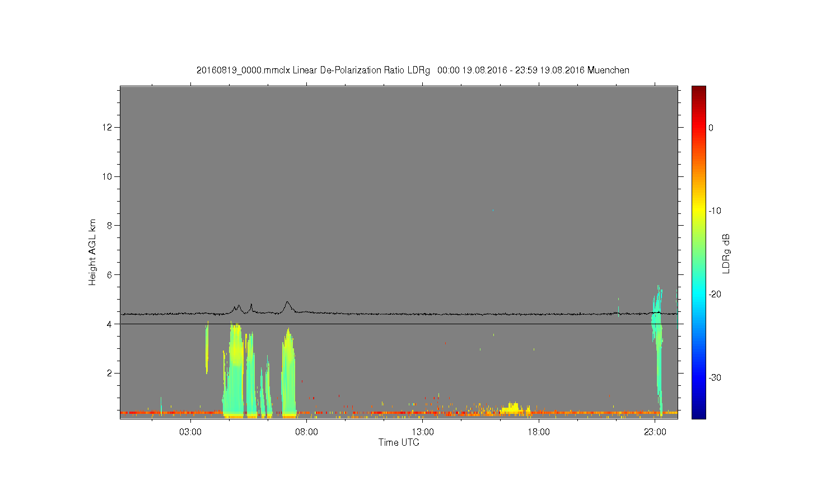The width and height of the screenshot is (840, 504).
Task: Click the 08:00 time tick label
Action: [306, 432]
